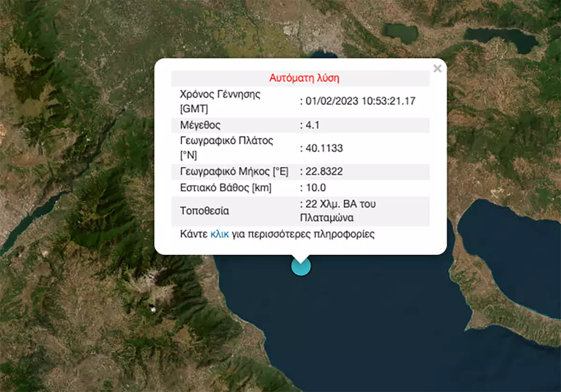Click the red 'Αυτόματη λύση' header
561x392 pixels.
(x=304, y=78)
